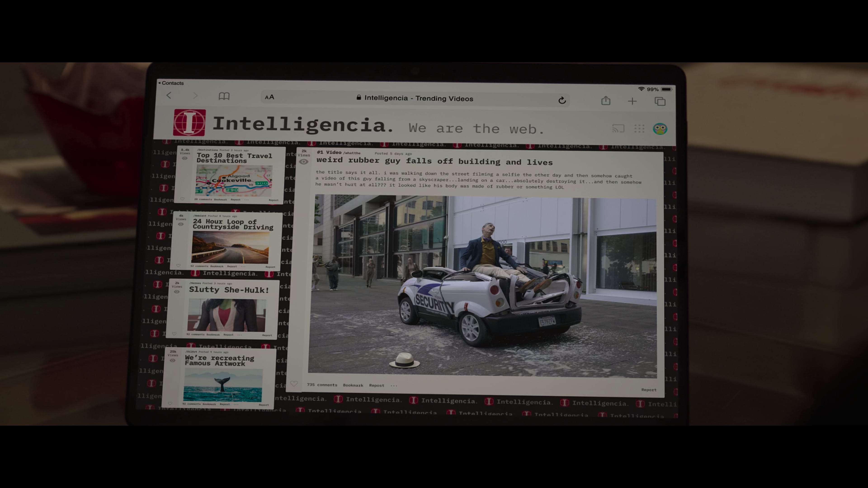Add a new tab with the plus icon

pyautogui.click(x=632, y=101)
